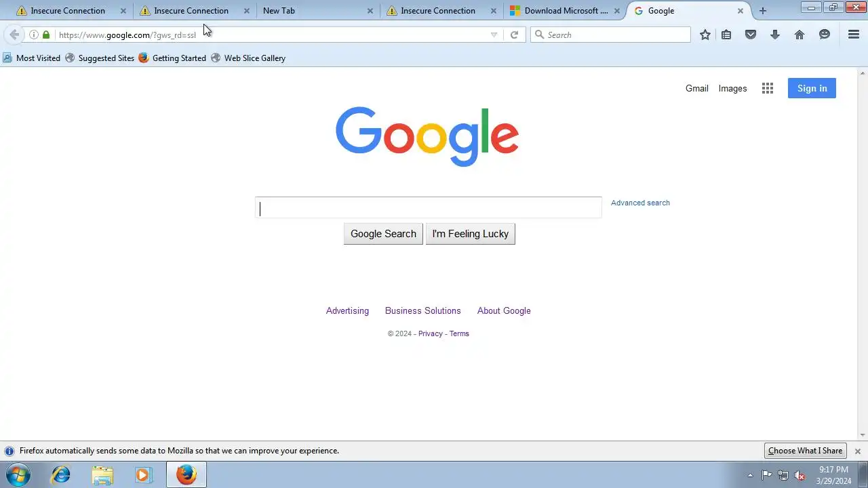Open the Privacy link
The width and height of the screenshot is (868, 488).
[430, 333]
